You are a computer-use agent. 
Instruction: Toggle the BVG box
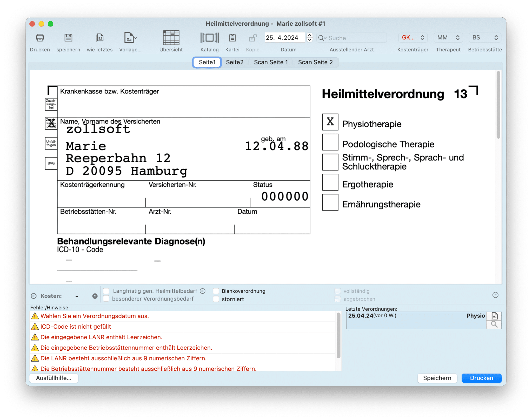coord(51,163)
